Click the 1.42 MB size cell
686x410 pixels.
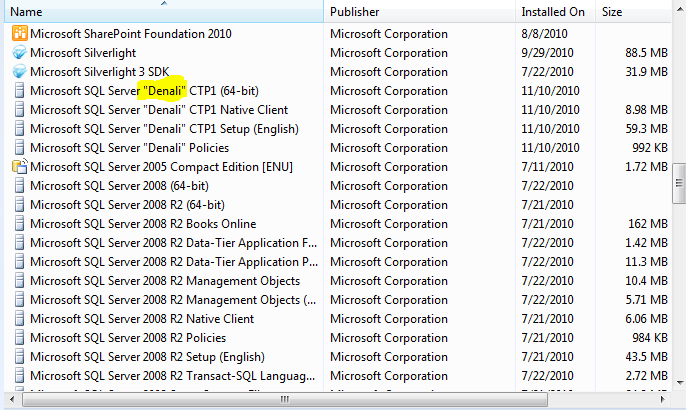click(x=646, y=243)
